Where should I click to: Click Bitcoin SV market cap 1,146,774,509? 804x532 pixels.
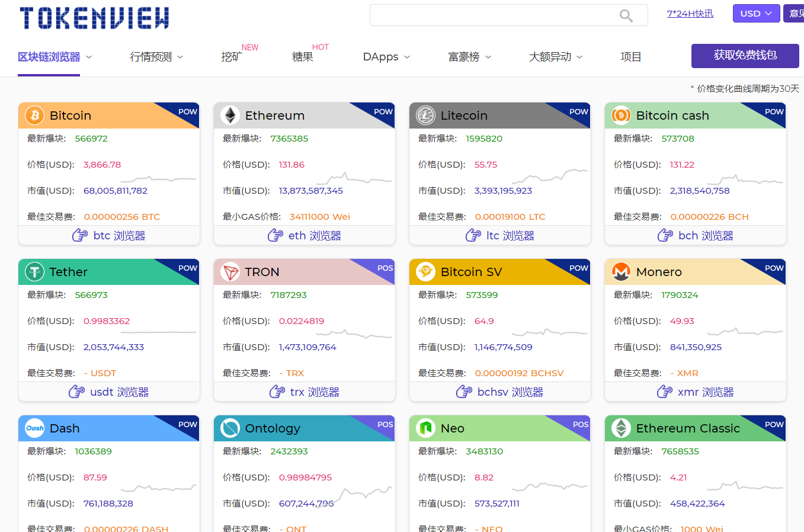(x=503, y=347)
